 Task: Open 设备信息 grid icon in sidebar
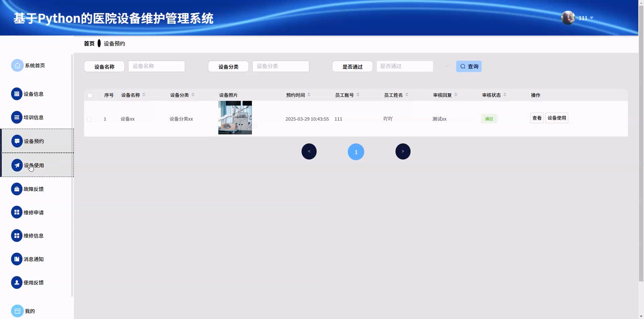point(17,94)
